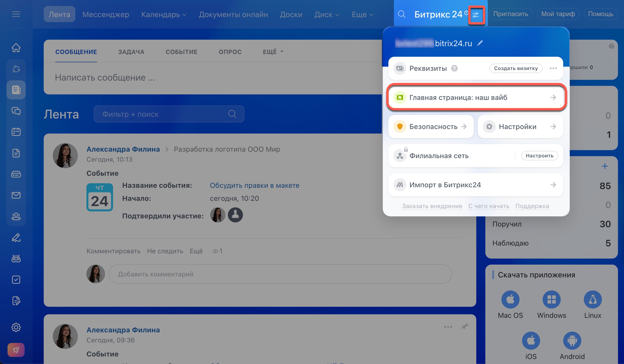624x364 pixels.
Task: Expand the ЕЩЁ dropdown in post form
Action: 273,52
